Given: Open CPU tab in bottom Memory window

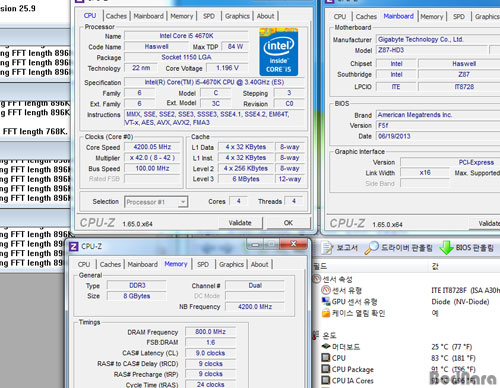Looking at the screenshot, I should coord(84,264).
